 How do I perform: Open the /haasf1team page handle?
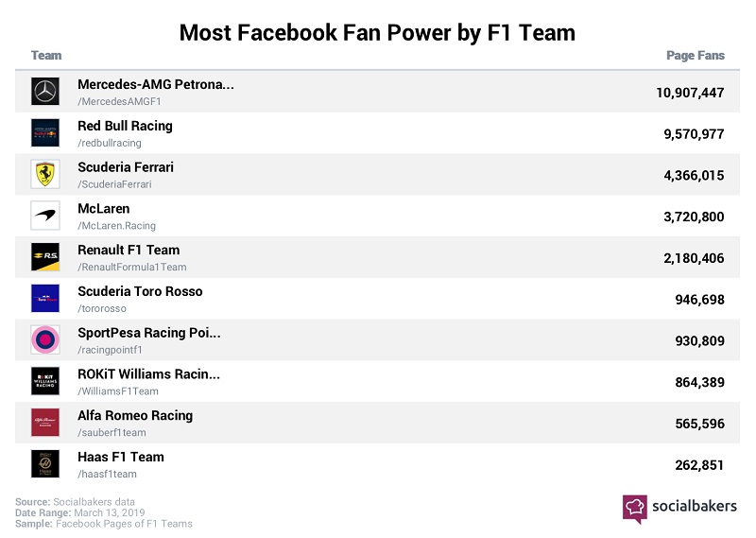point(107,475)
